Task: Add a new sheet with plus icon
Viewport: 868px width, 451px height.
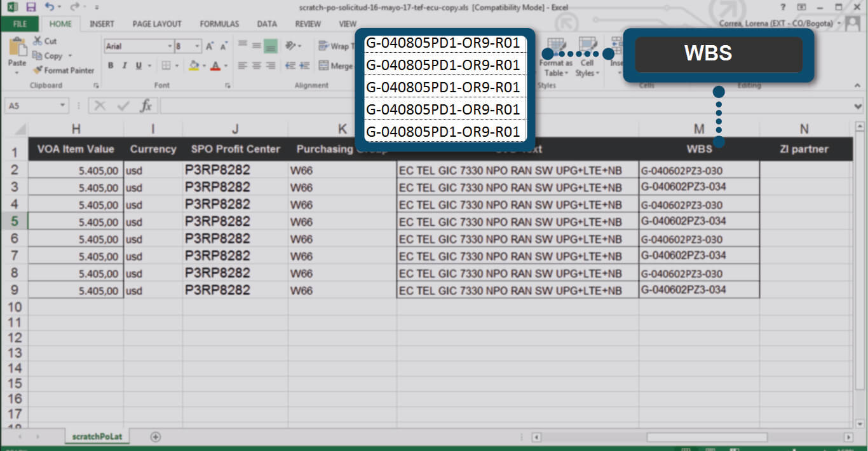Action: (x=155, y=436)
